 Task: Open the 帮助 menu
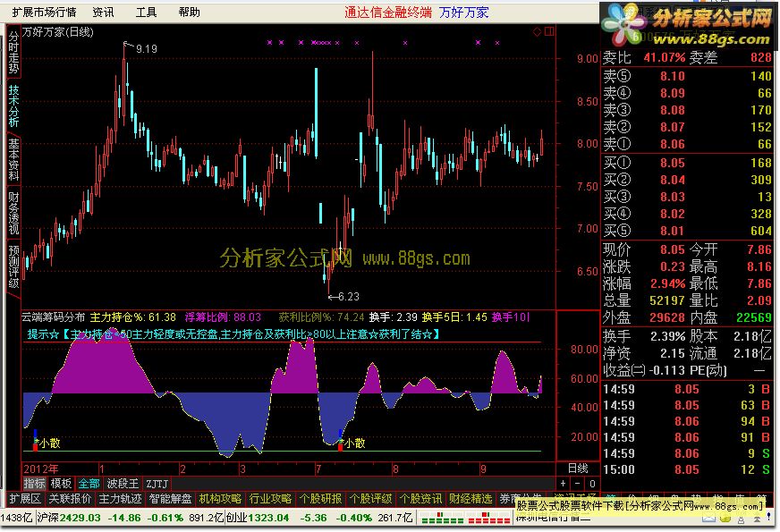(x=189, y=12)
